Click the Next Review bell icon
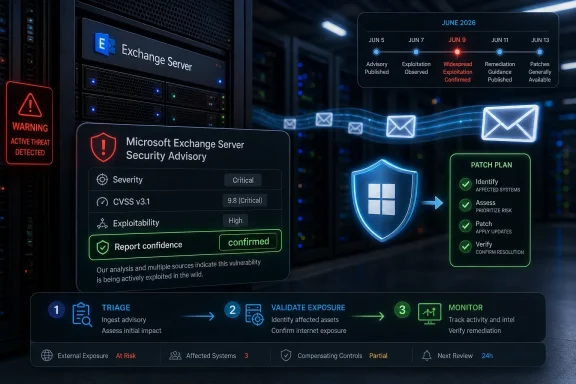This screenshot has height=384, width=576. (426, 355)
